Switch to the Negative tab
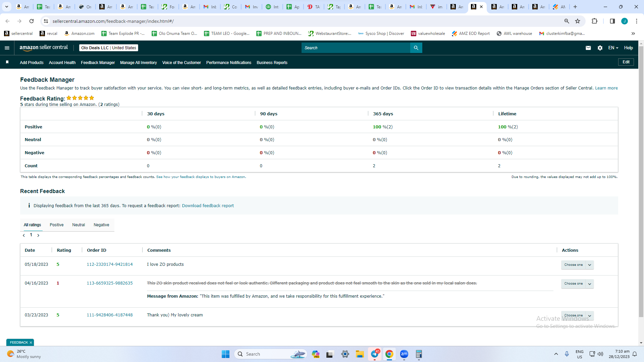Screen dimensions: 644x362 [101, 225]
